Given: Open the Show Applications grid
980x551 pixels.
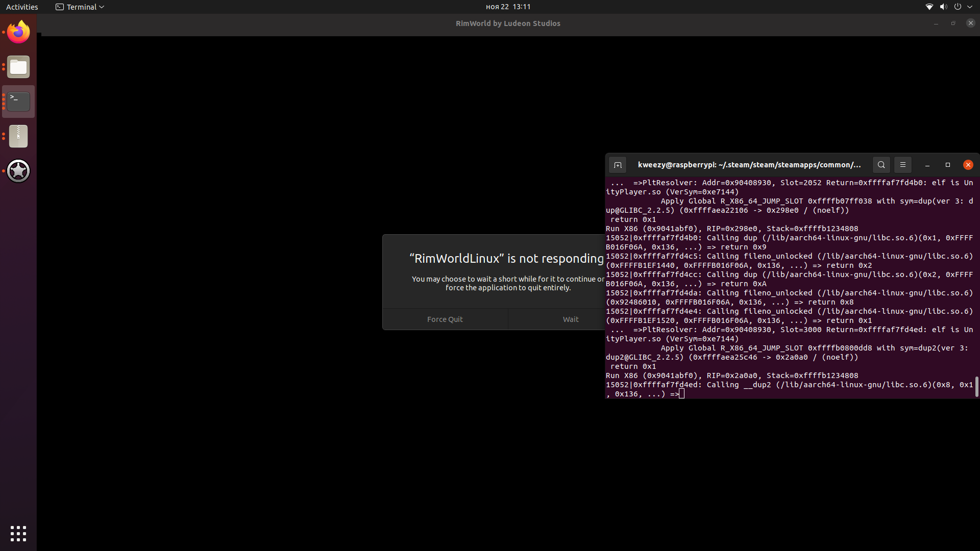Looking at the screenshot, I should 18,534.
